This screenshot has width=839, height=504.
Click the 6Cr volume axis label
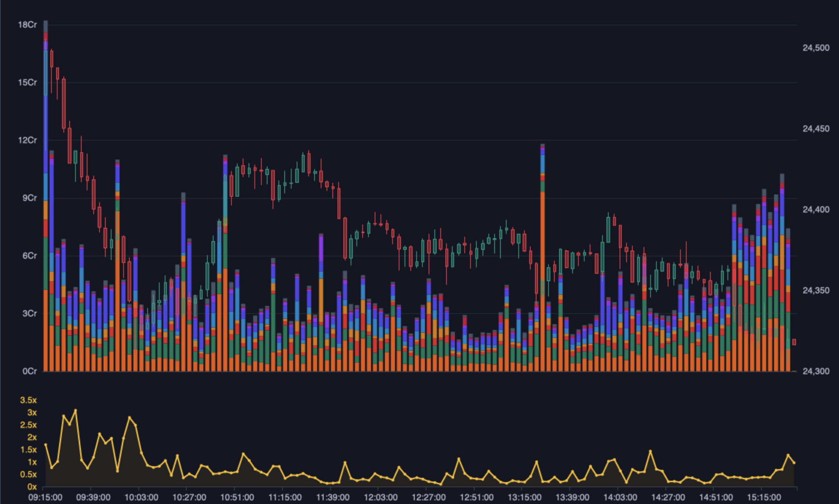[29, 256]
